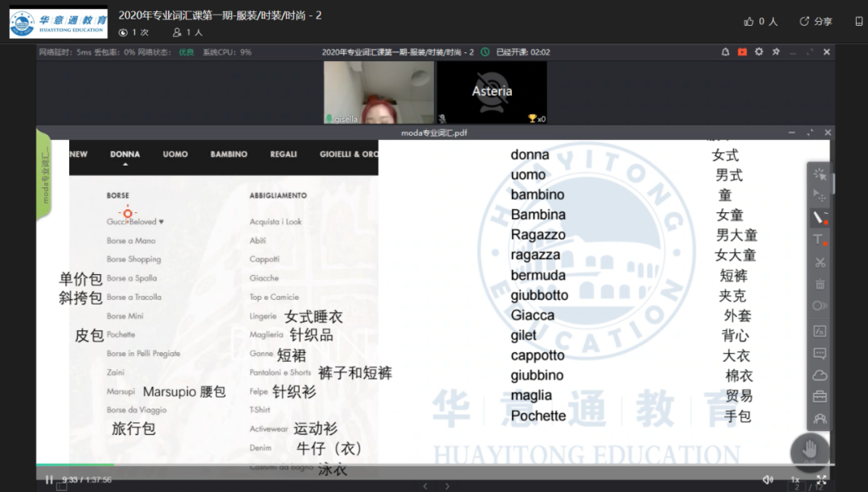Click the pin window icon
This screenshot has width=868, height=492.
(x=776, y=51)
